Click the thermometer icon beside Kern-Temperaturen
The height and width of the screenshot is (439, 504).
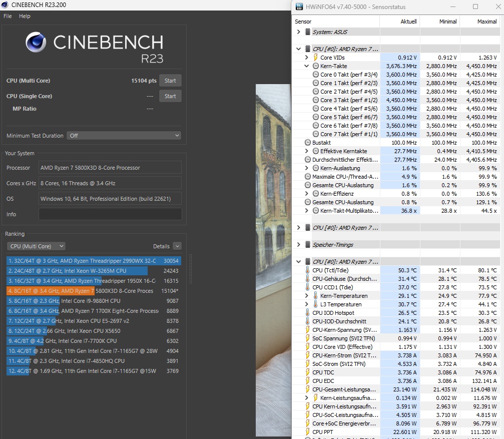[x=316, y=295]
